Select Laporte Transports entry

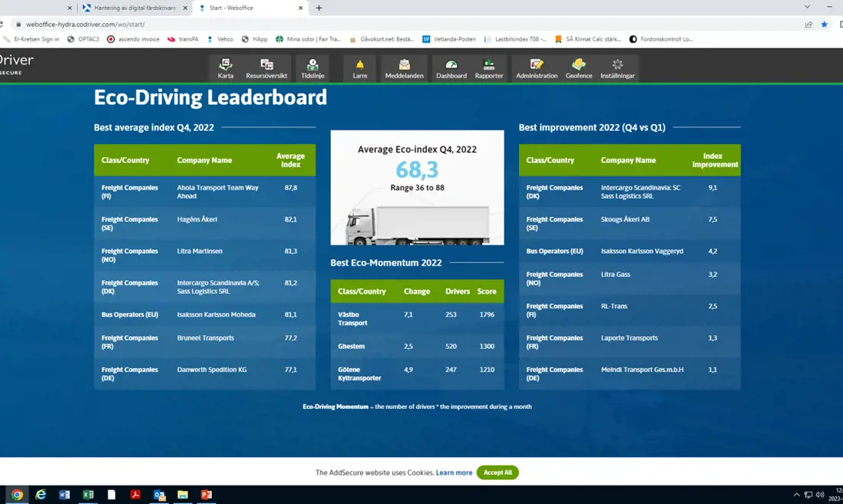[x=629, y=338]
